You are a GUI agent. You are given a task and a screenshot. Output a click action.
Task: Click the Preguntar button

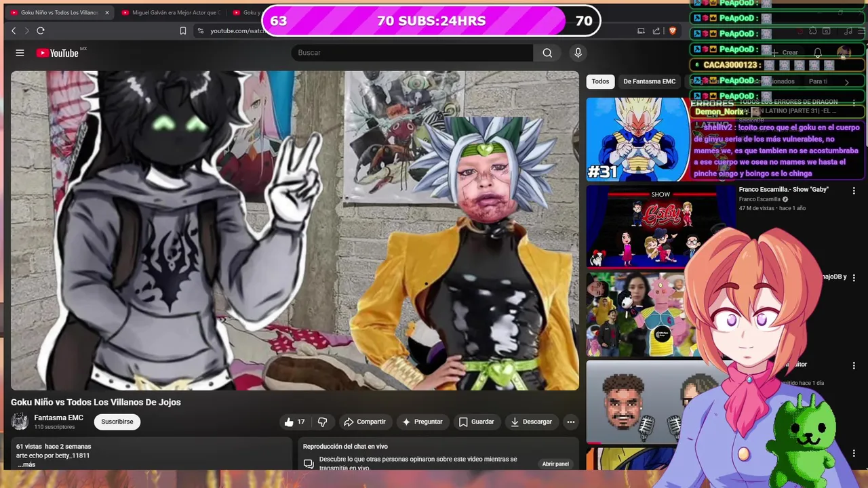click(x=422, y=422)
